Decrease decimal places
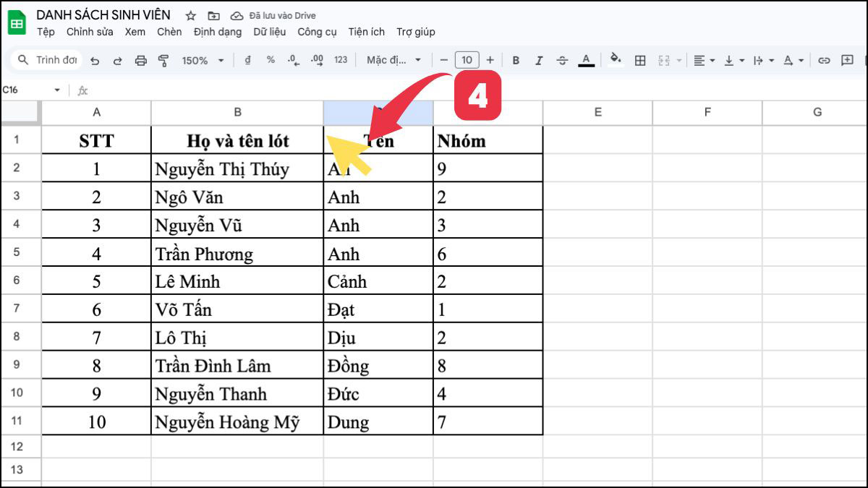Image resolution: width=868 pixels, height=488 pixels. tap(292, 59)
